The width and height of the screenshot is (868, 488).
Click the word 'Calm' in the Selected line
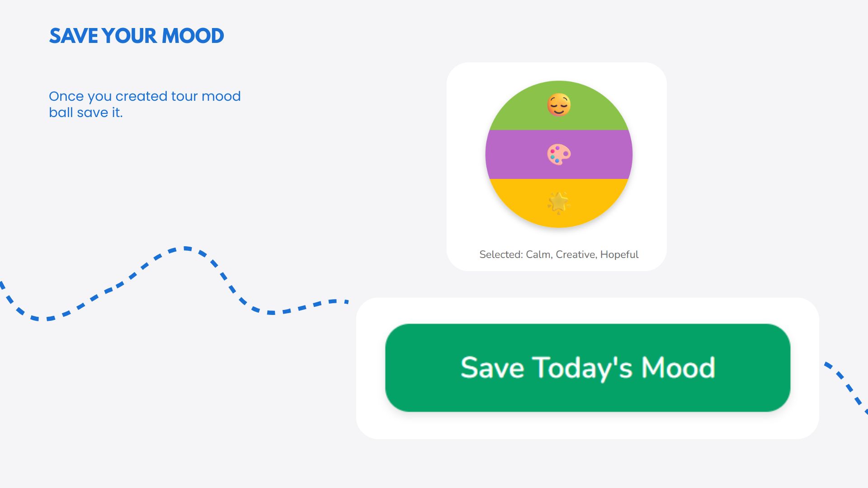[x=538, y=254]
